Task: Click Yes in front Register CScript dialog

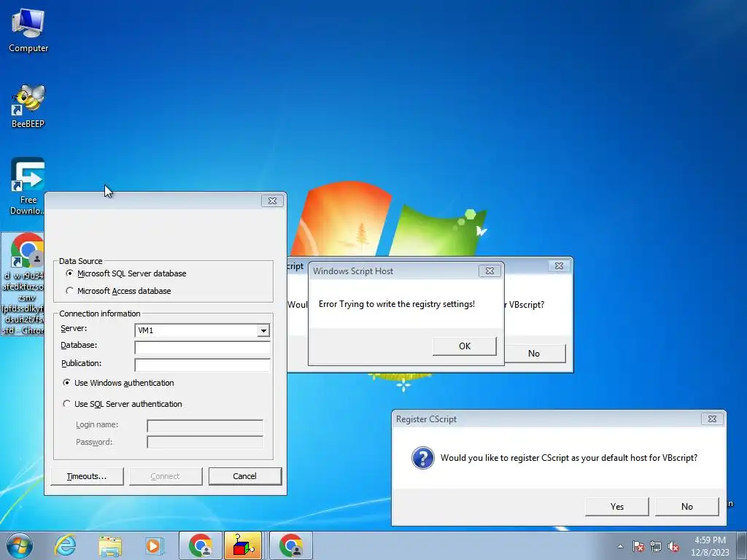Action: tap(617, 507)
